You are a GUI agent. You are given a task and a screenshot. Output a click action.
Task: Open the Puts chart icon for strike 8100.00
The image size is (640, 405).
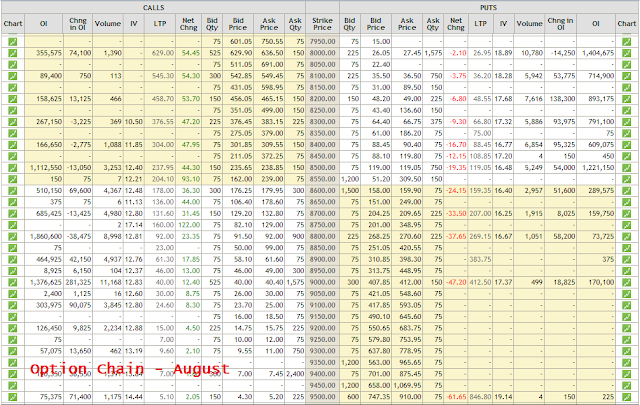point(626,76)
